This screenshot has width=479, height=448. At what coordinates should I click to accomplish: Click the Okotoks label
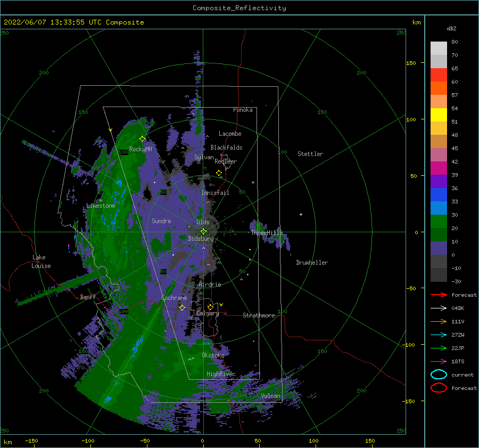tap(213, 355)
